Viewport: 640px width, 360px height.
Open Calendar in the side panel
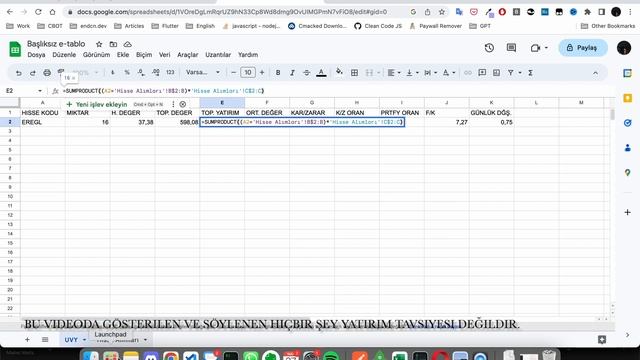pyautogui.click(x=628, y=73)
